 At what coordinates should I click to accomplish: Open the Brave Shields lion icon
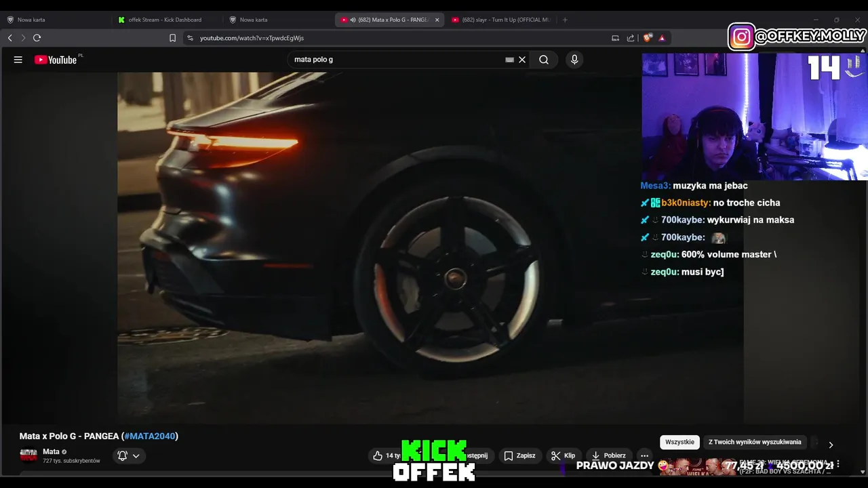coord(648,38)
